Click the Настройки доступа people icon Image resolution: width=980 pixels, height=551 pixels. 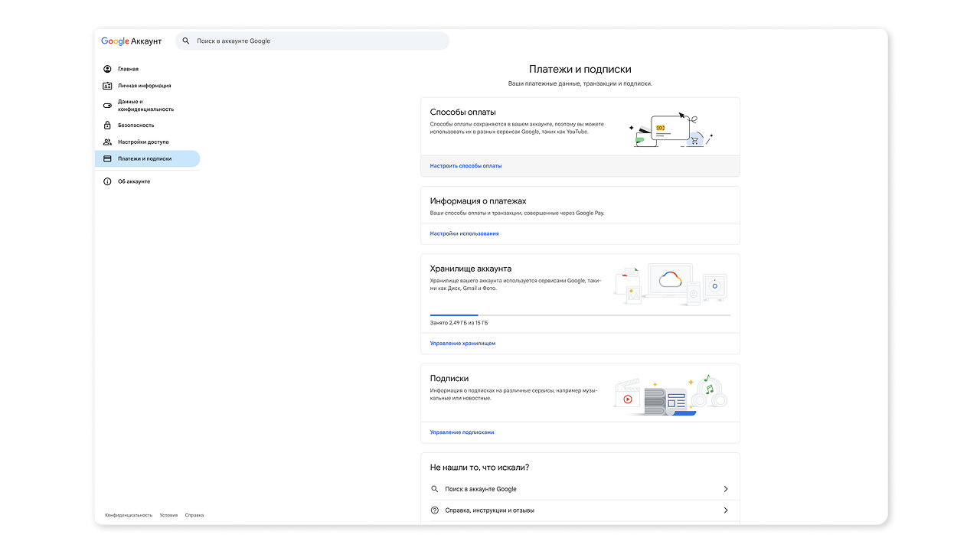108,142
